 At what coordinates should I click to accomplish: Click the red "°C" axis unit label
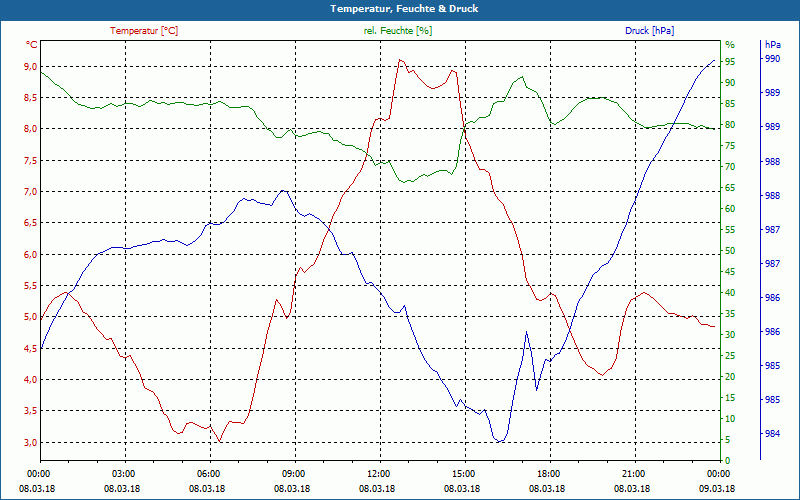(32, 45)
